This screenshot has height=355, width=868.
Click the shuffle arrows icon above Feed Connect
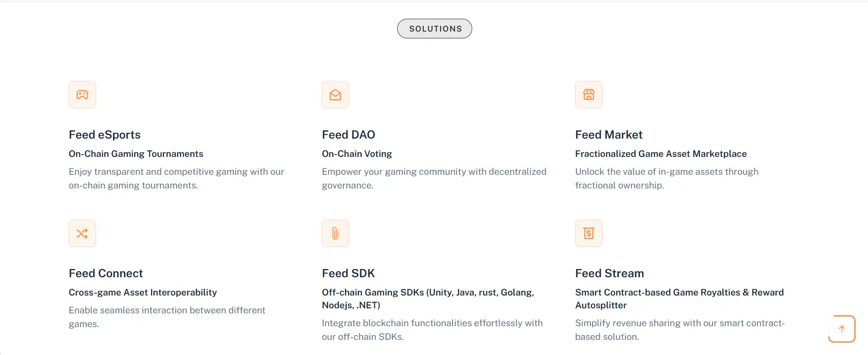82,233
